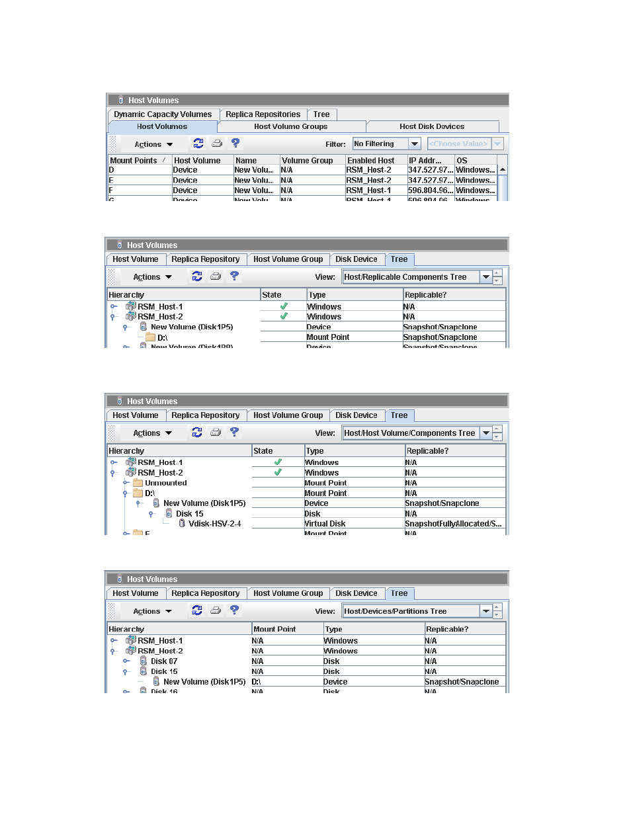Open the Host/Replicable Components Tree view dropdown

(x=486, y=277)
